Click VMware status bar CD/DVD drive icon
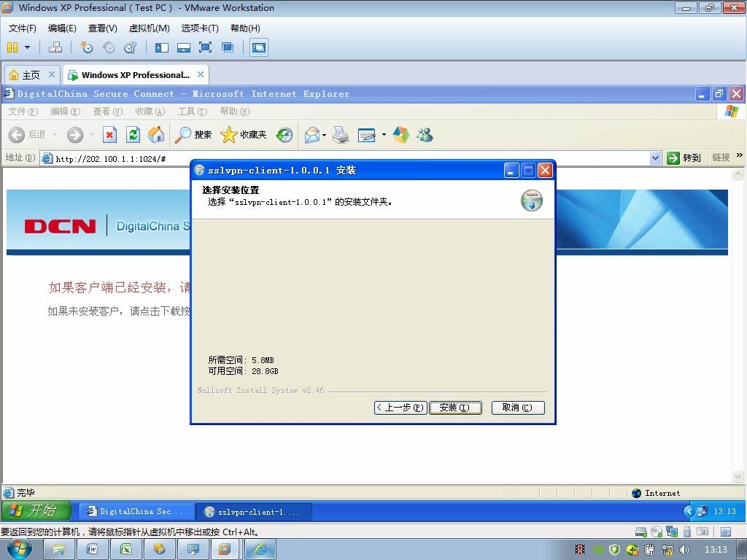The height and width of the screenshot is (560, 747). pyautogui.click(x=657, y=532)
